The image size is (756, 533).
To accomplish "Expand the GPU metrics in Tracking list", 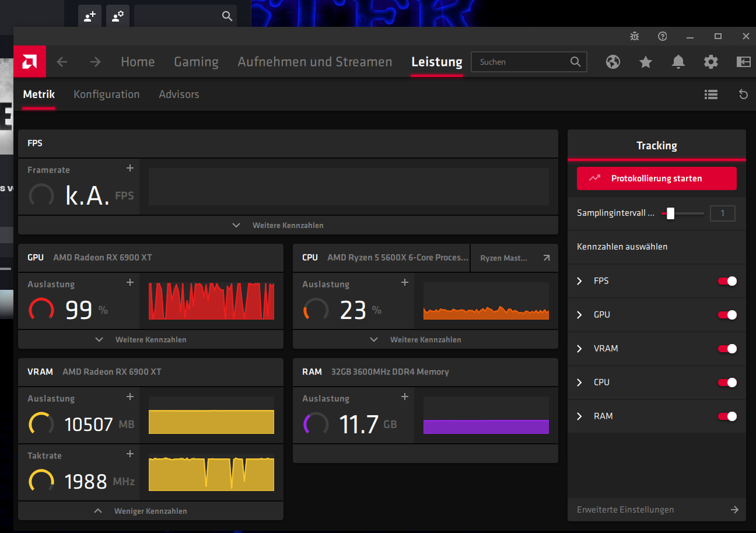I will [580, 315].
